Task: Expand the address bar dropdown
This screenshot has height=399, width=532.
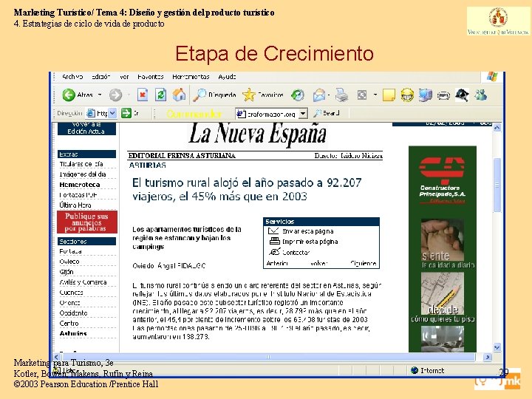Action: click(x=112, y=113)
